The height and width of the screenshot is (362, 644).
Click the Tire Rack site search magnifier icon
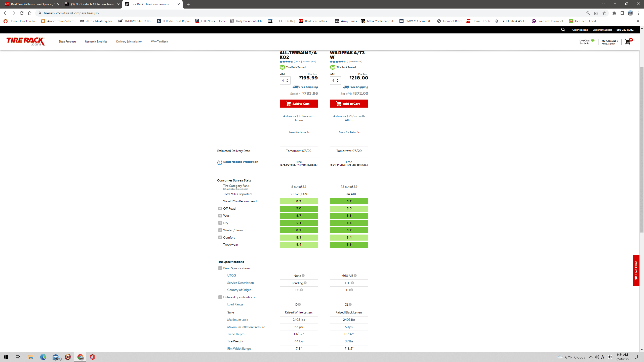click(x=563, y=30)
